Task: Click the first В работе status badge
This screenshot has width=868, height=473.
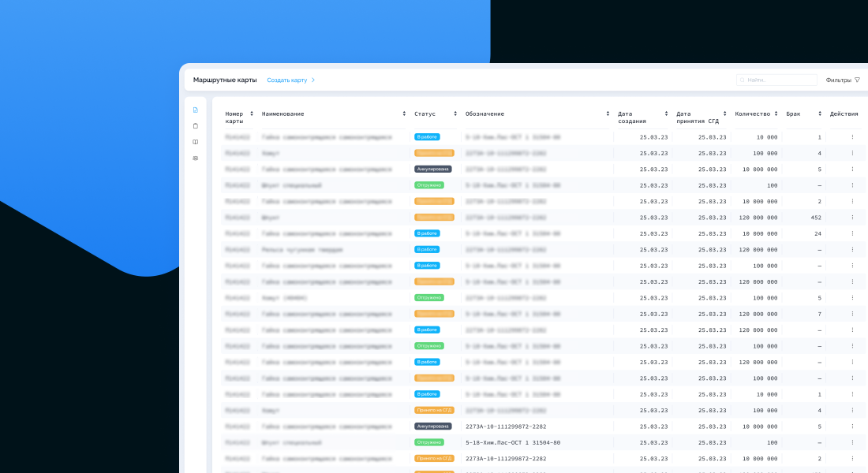Action: pos(427,137)
